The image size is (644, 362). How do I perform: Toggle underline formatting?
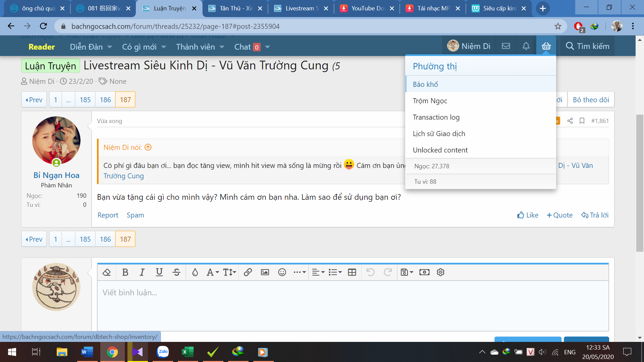pos(159,272)
